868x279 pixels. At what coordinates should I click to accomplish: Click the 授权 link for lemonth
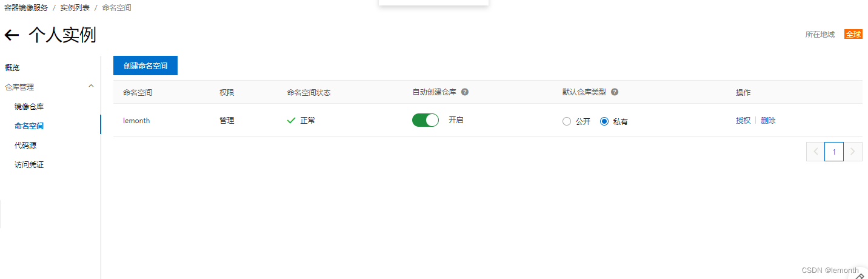coord(743,120)
